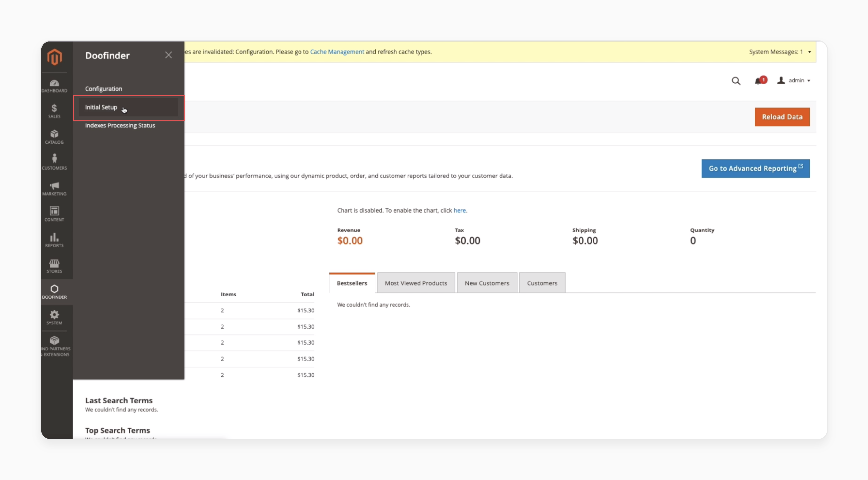
Task: Select Initial Setup menu item
Action: click(128, 108)
